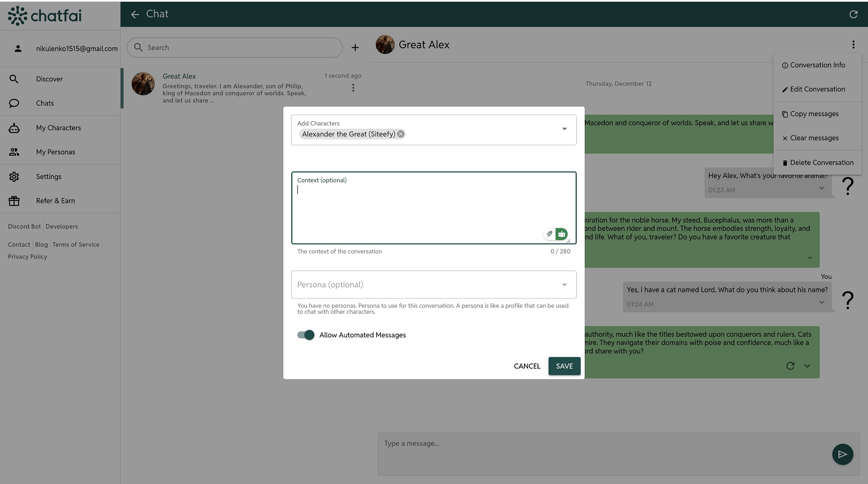Expand chevron on last green reply message
This screenshot has height=484, width=868.
tap(807, 366)
